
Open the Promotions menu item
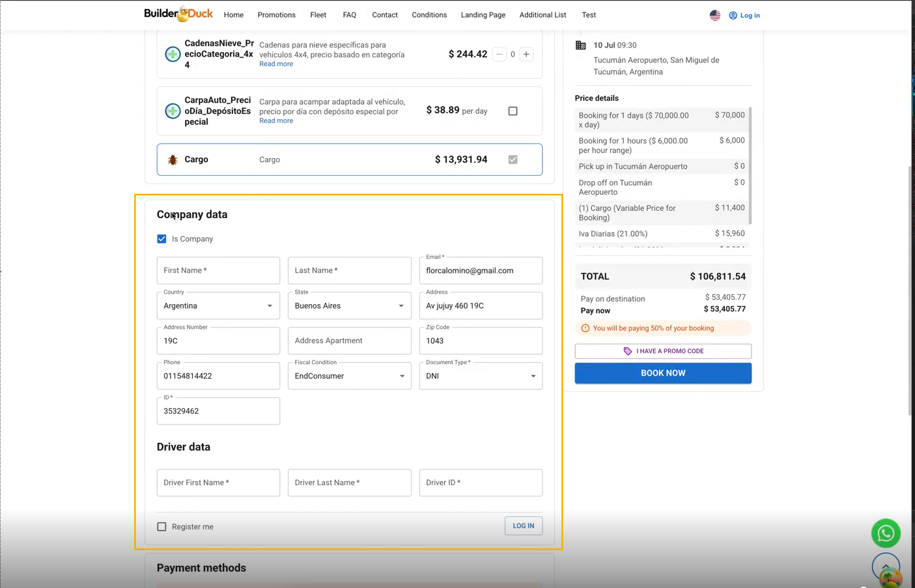(x=276, y=15)
